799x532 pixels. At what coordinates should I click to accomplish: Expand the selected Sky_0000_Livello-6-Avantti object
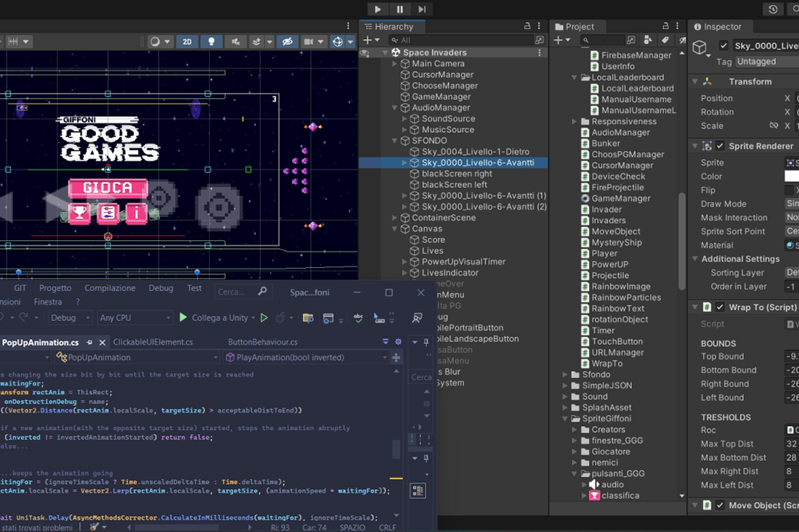point(405,163)
